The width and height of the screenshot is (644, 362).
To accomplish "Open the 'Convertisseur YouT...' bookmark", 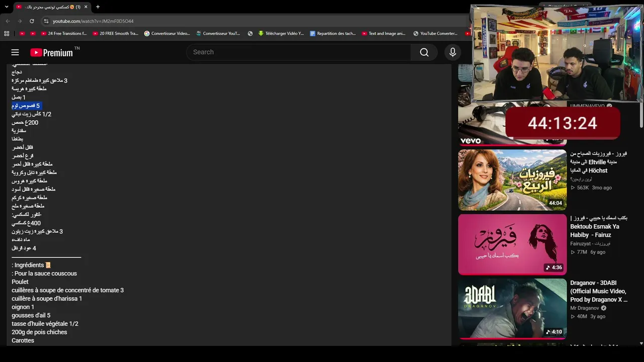I will [218, 34].
